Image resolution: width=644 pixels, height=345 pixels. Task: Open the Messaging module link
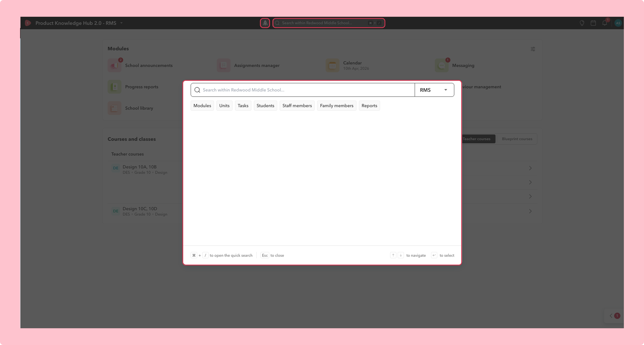463,65
